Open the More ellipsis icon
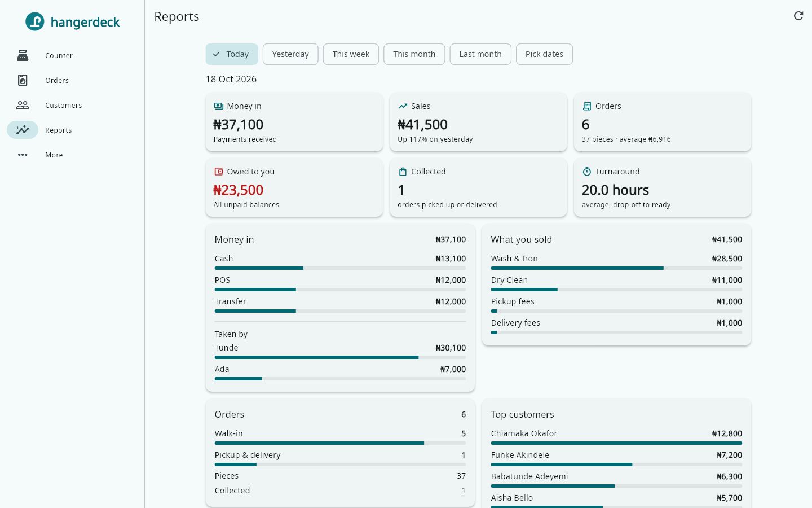 (x=23, y=155)
